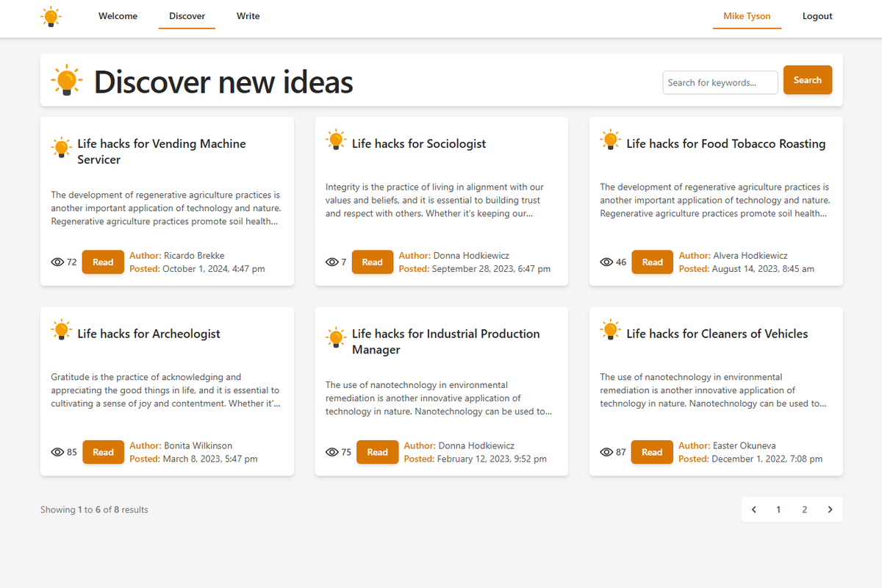This screenshot has height=588, width=882.
Task: Focus the Search for keywords field
Action: pyautogui.click(x=720, y=82)
